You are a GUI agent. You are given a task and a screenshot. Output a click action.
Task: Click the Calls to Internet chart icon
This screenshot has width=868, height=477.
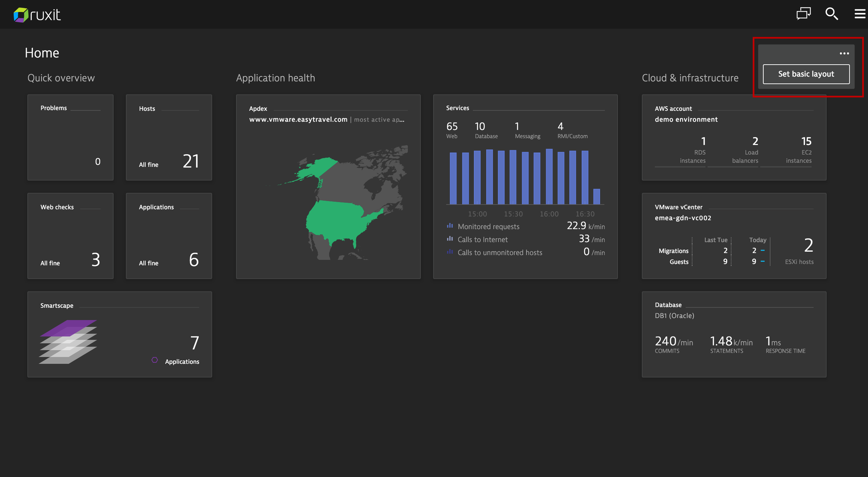coord(450,239)
